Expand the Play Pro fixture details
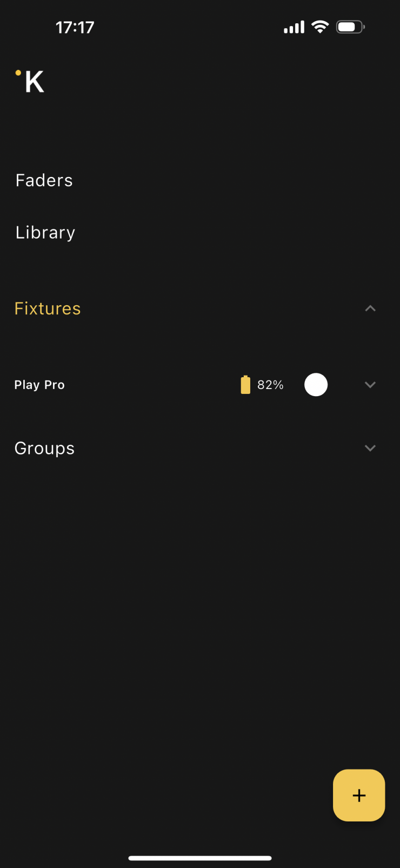 pos(370,385)
